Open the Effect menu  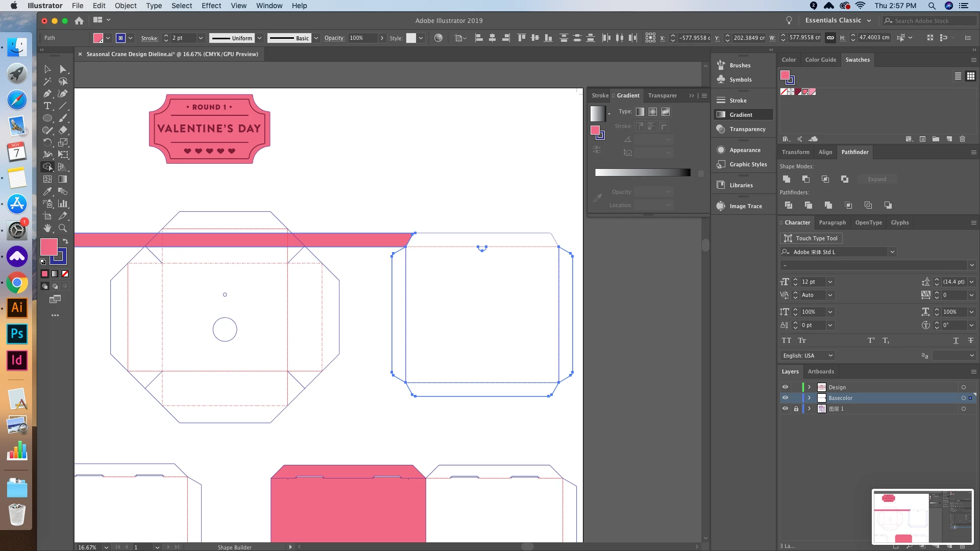pos(211,6)
